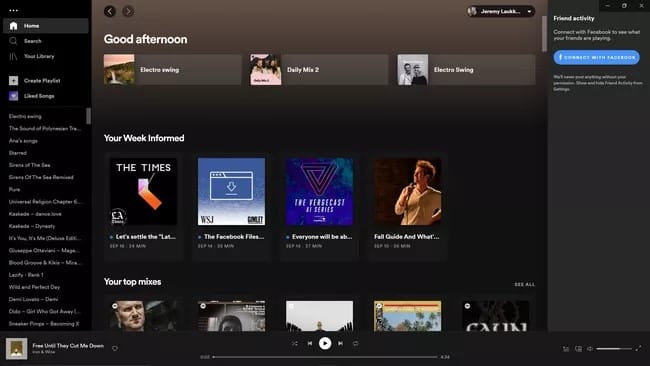Open connect to a device icon

[578, 349]
